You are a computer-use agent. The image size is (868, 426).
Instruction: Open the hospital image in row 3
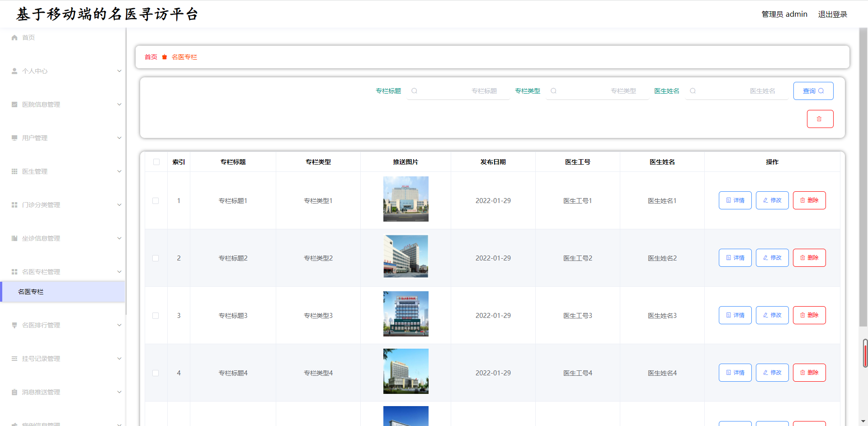pos(406,314)
